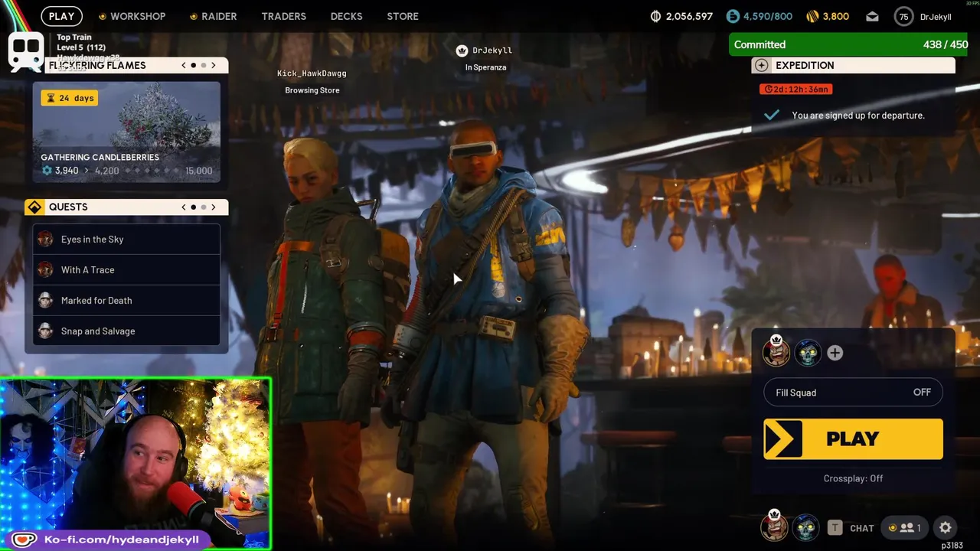Click the yellow PLAY button
Image resolution: width=980 pixels, height=551 pixels.
pos(853,439)
